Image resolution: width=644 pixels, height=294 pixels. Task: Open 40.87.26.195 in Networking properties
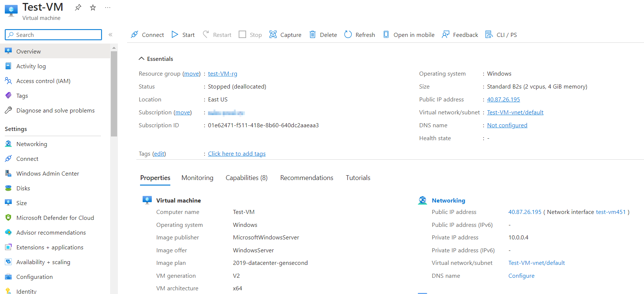point(525,212)
